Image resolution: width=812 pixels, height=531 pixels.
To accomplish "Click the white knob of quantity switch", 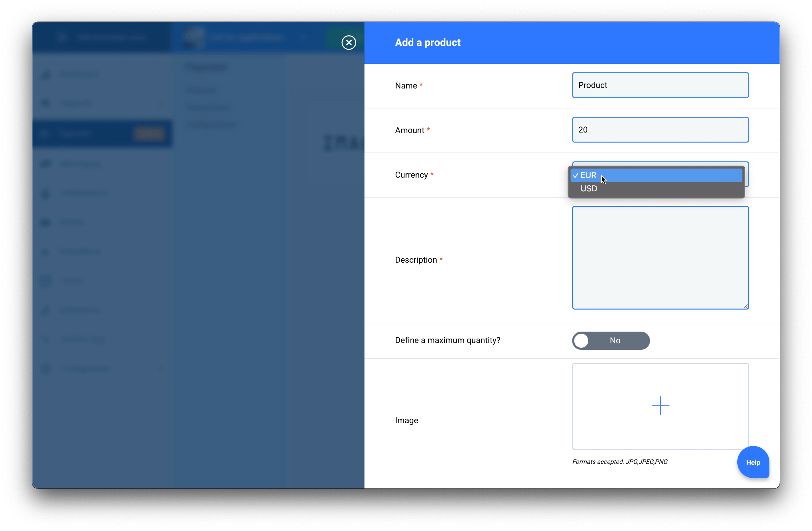I will (x=581, y=340).
